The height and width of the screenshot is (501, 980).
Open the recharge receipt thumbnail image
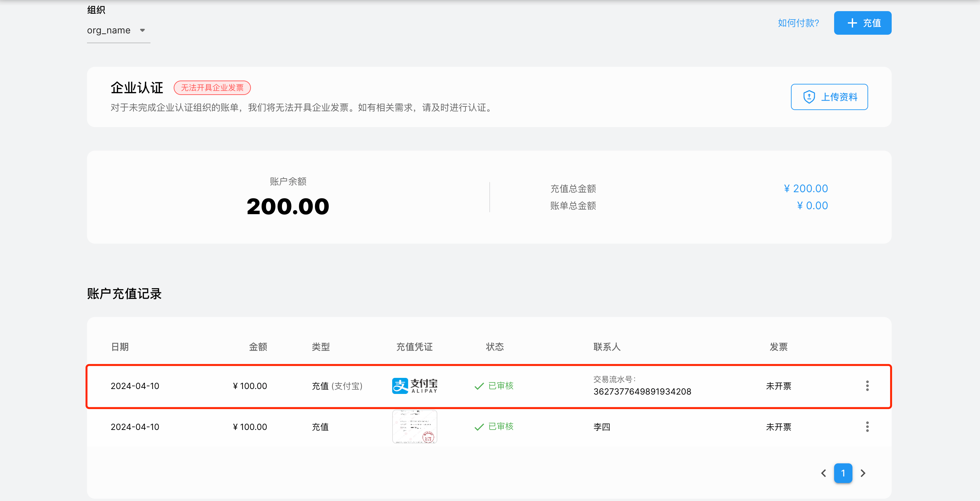point(414,427)
